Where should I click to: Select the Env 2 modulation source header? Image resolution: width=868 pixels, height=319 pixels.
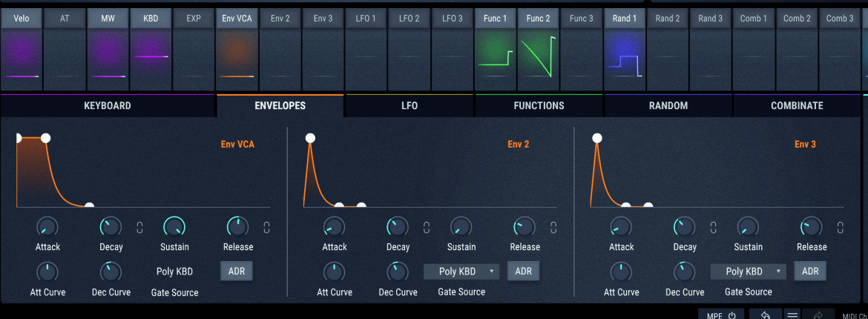click(x=280, y=19)
